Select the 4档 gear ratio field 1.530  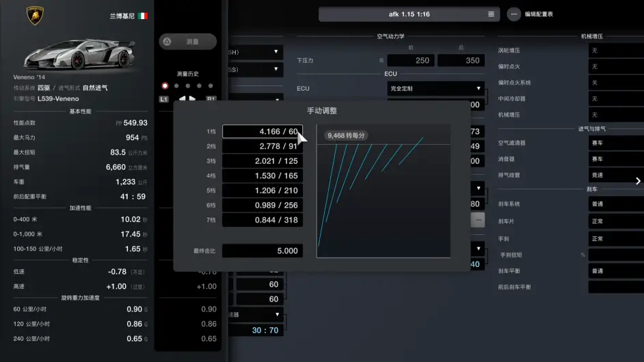[263, 176]
